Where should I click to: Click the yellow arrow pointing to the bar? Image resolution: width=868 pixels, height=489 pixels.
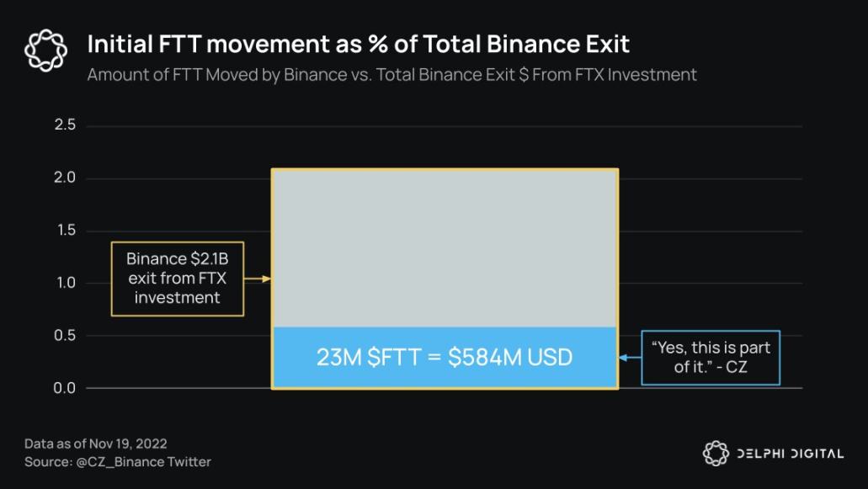click(258, 279)
